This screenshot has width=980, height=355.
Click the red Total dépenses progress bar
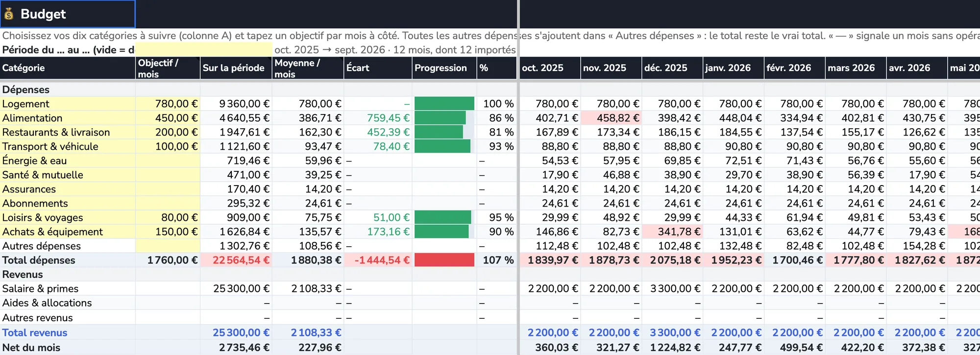(444, 260)
